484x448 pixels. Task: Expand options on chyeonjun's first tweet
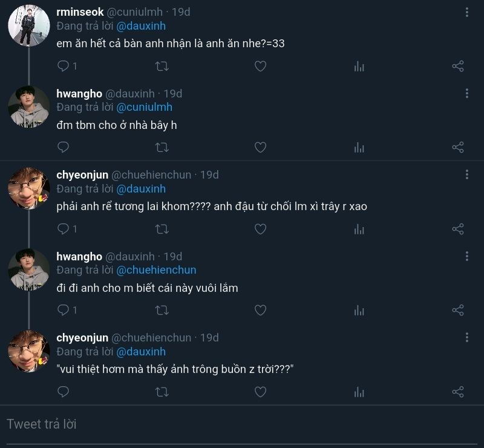467,174
